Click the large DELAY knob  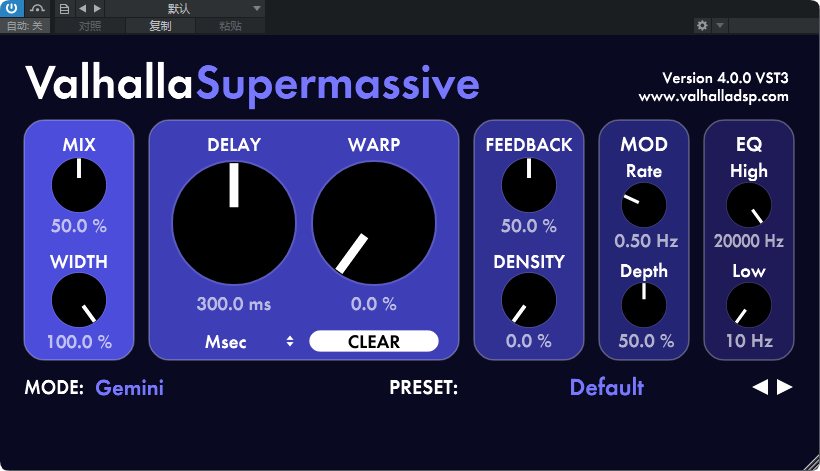pyautogui.click(x=234, y=223)
